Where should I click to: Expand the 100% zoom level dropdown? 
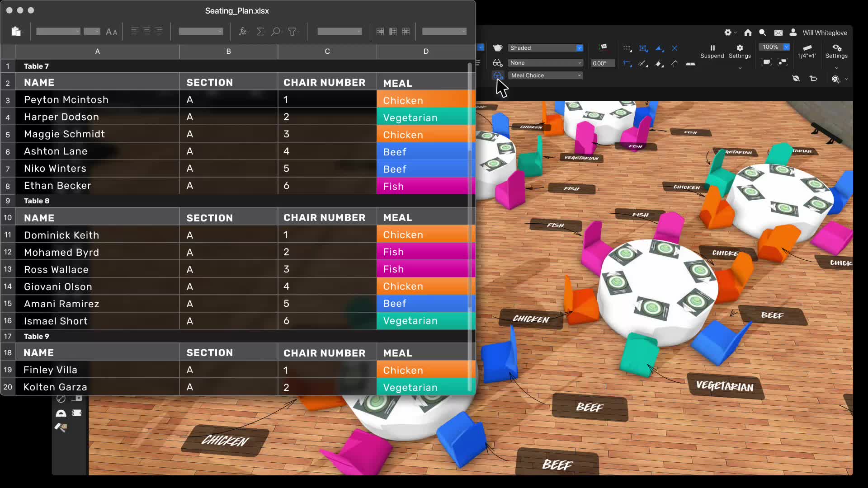tap(787, 47)
